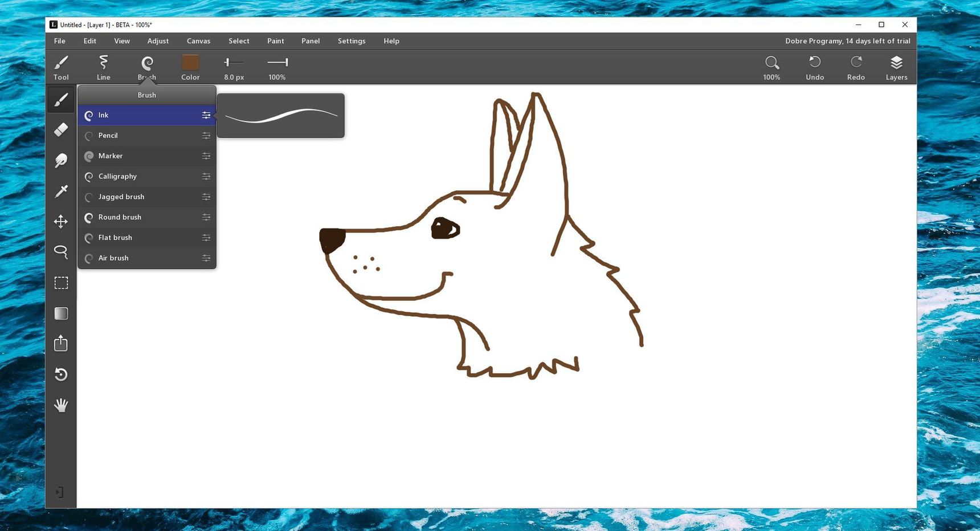This screenshot has width=980, height=531.
Task: Open settings sliders icon for Round brush
Action: coord(206,218)
